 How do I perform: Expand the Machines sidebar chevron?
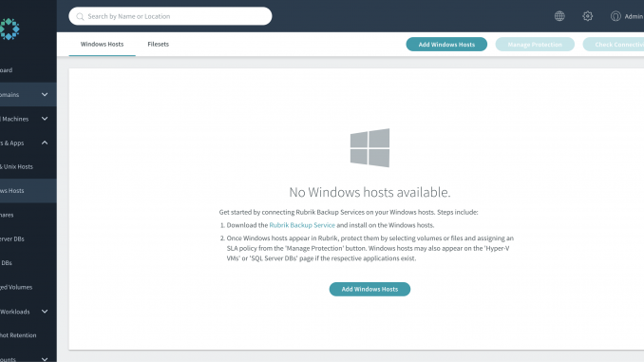pyautogui.click(x=45, y=119)
